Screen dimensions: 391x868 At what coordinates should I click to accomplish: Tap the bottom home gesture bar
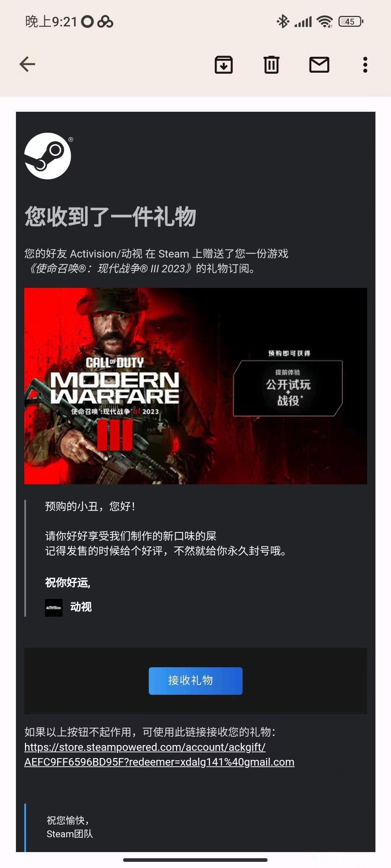click(x=195, y=860)
